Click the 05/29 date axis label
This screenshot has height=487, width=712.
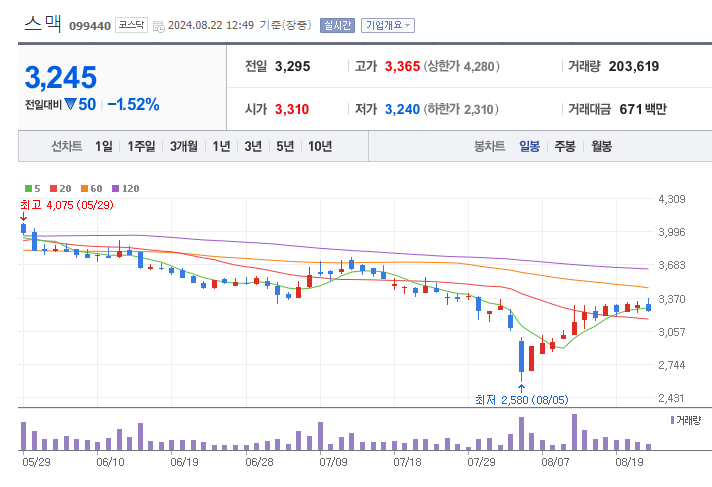36,462
